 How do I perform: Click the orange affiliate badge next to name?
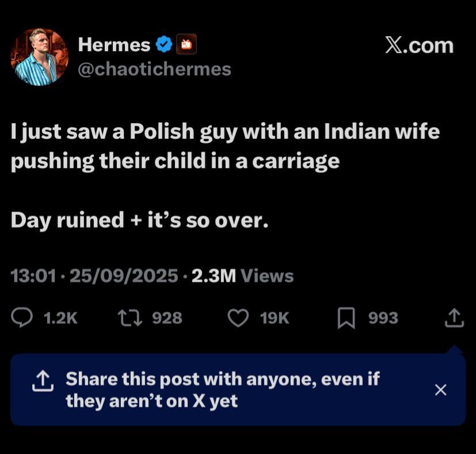click(x=186, y=44)
